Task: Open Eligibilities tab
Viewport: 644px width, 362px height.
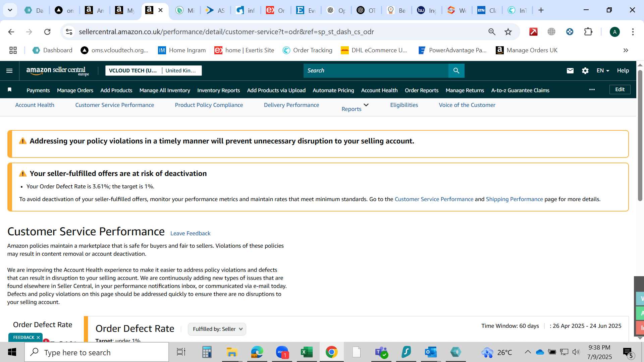Action: click(404, 105)
